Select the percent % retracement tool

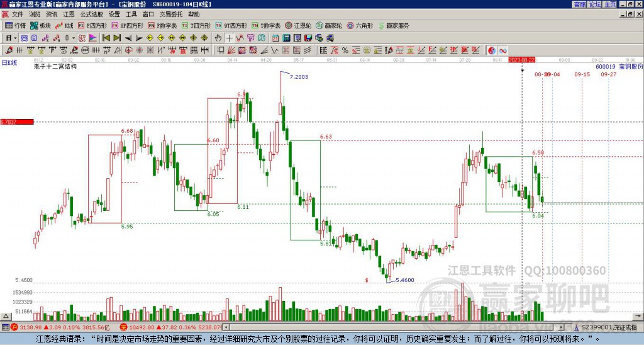click(x=345, y=50)
